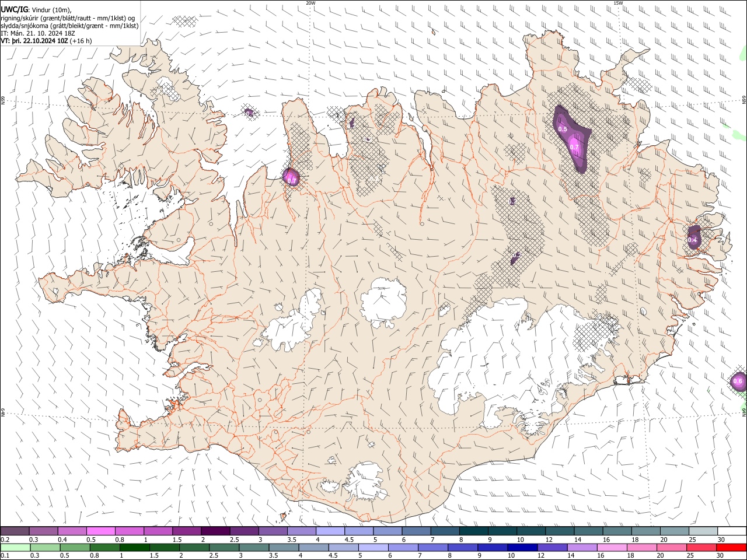Click the 15W longitude label at top
The image size is (747, 560).
click(618, 3)
